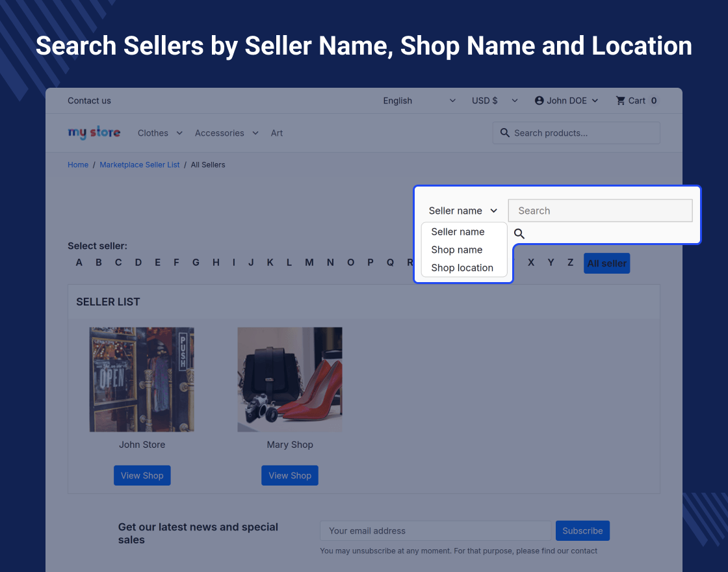The width and height of the screenshot is (728, 572).
Task: Click View Shop under John Store
Action: coord(142,475)
